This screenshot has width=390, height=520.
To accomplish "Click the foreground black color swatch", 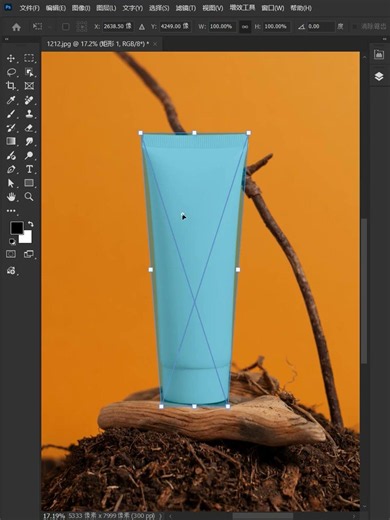I will 17,228.
